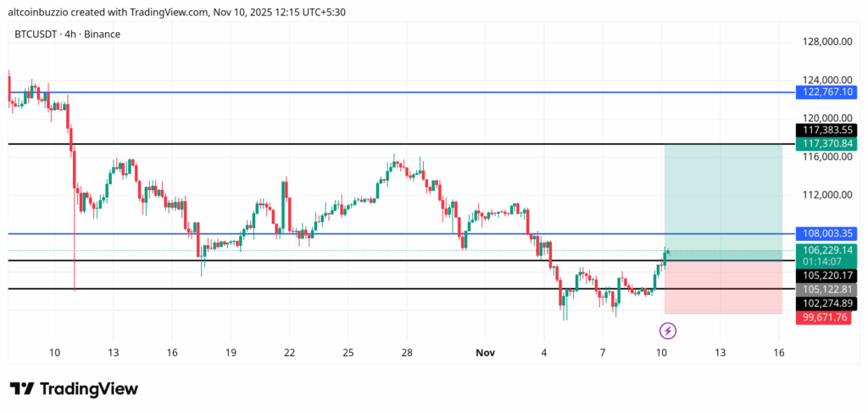Click the purple lightning bolt event icon
Image resolution: width=868 pixels, height=413 pixels.
coord(668,330)
